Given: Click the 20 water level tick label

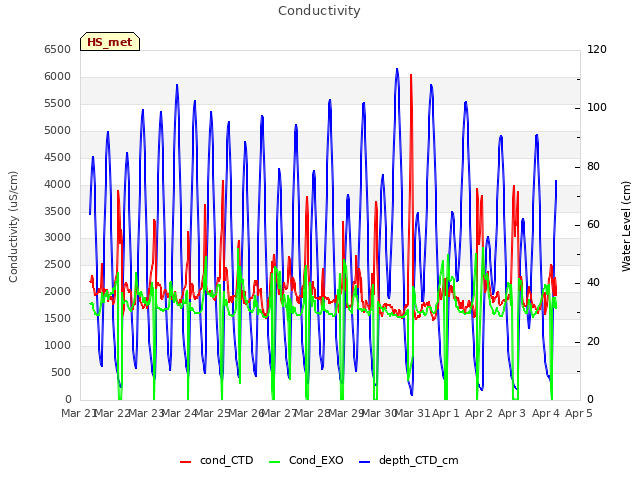Looking at the screenshot, I should coord(594,341).
